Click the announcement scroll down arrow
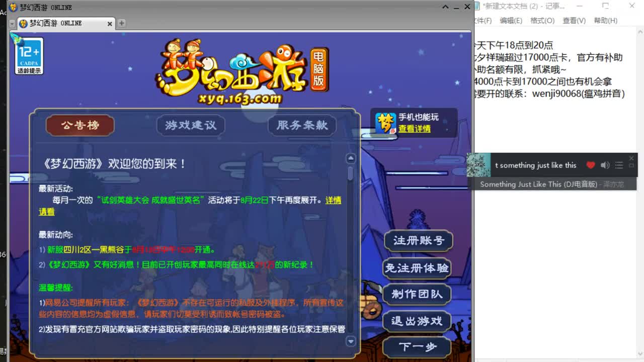The width and height of the screenshot is (644, 362). (351, 341)
